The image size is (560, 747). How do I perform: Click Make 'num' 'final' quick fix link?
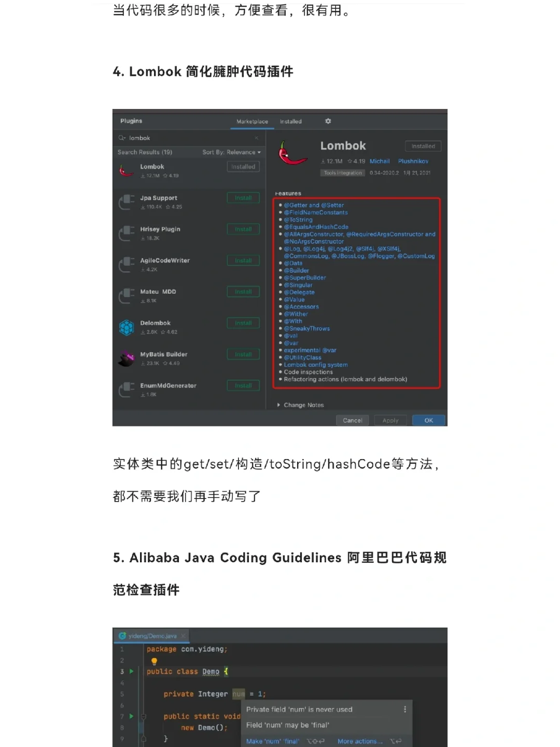[x=272, y=741]
